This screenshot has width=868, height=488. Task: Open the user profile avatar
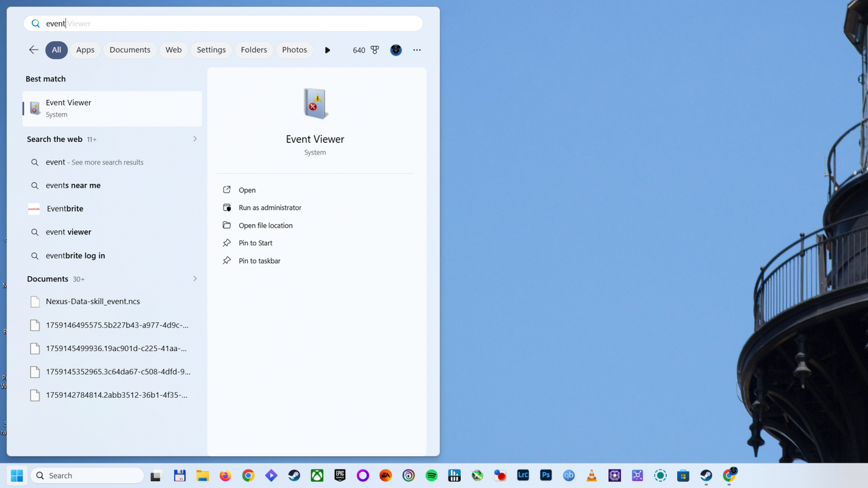(396, 50)
